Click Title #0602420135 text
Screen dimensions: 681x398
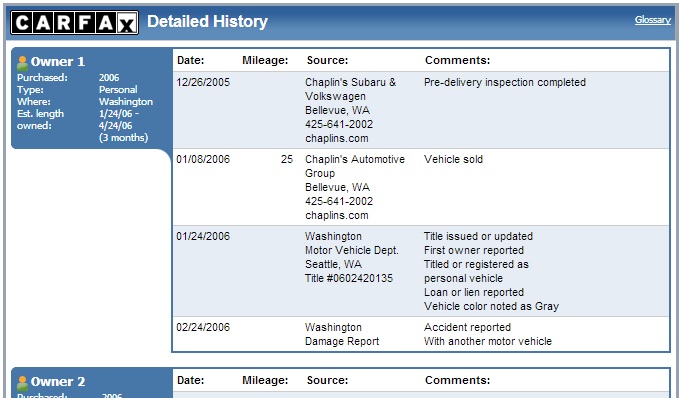coord(348,278)
